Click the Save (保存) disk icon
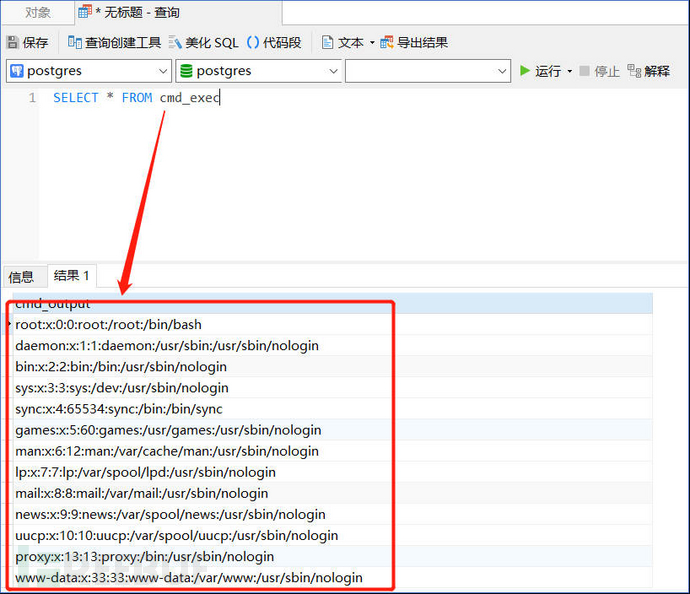 [13, 43]
